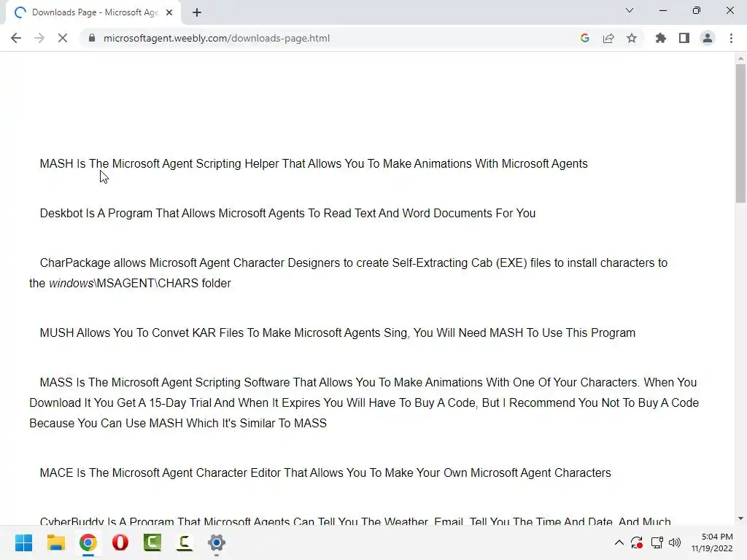Click the 'MUSH Allows You To Convet' line
Image resolution: width=747 pixels, height=560 pixels.
pos(337,332)
